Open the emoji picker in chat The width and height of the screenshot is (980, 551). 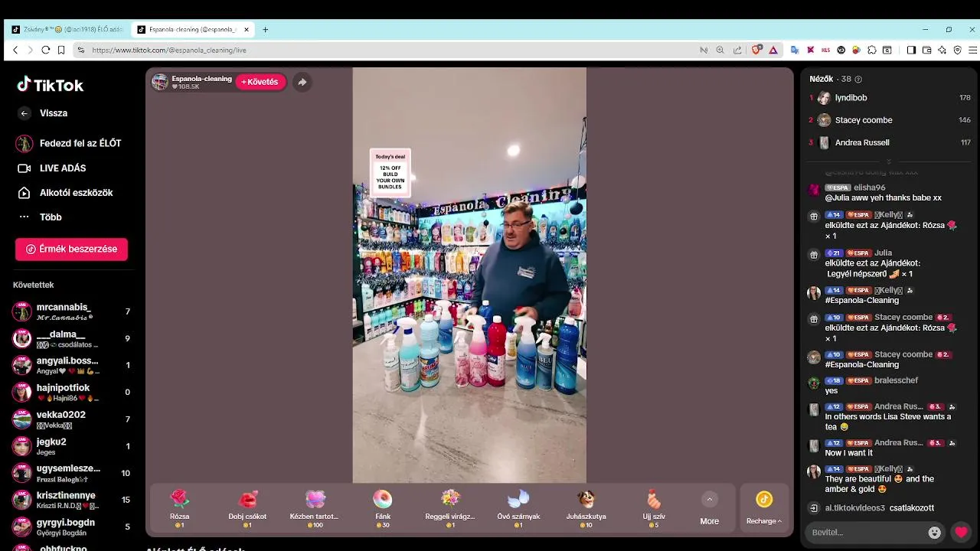[x=934, y=533]
